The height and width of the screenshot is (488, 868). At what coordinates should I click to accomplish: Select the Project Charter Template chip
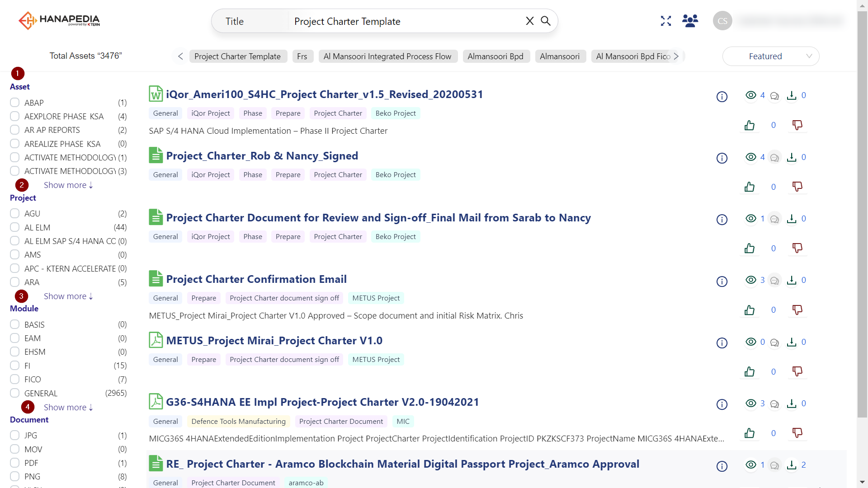238,56
